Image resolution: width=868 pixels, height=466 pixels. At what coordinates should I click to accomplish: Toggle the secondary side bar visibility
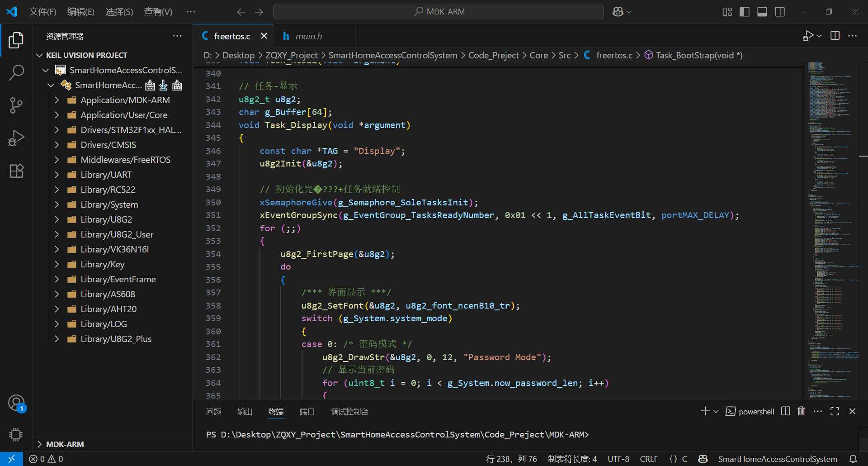[x=780, y=12]
